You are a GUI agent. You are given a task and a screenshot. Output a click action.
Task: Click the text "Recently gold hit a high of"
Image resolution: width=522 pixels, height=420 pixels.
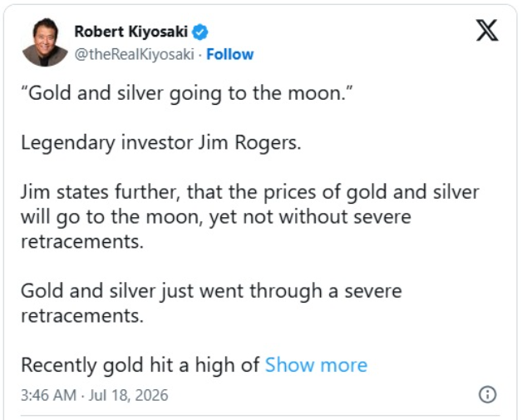click(140, 365)
